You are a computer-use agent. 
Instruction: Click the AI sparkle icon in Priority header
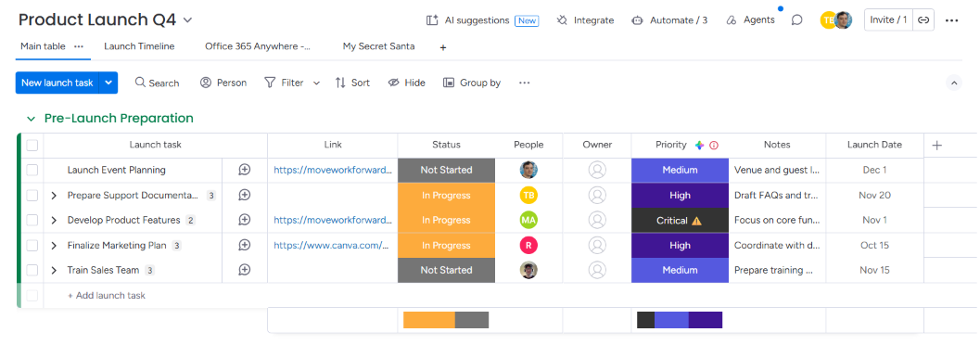pos(699,145)
